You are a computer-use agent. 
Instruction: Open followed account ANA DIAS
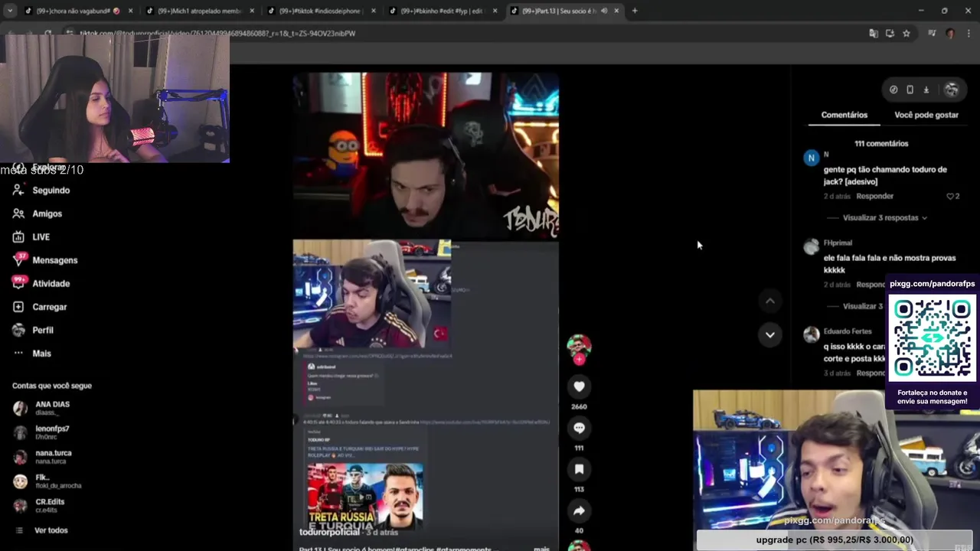(52, 408)
